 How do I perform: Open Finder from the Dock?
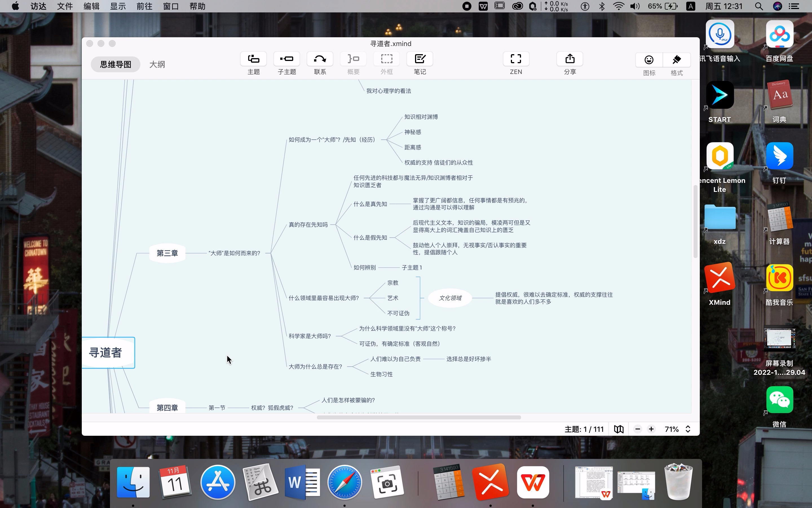tap(133, 483)
